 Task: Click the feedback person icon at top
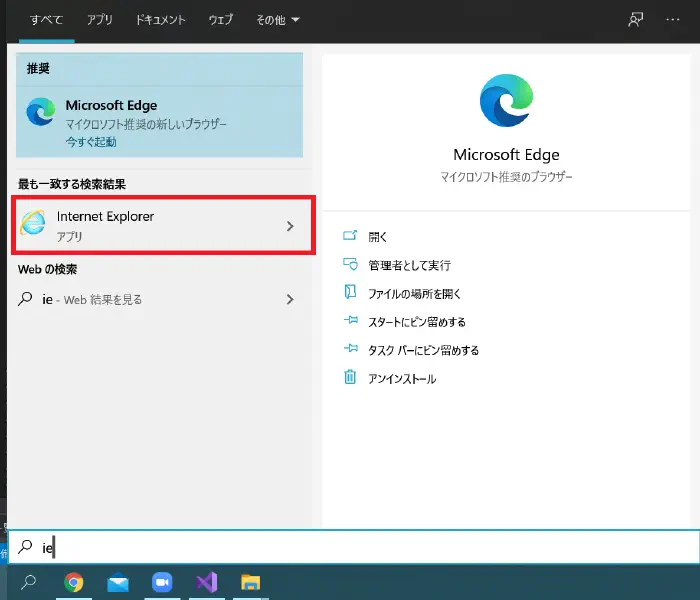[x=635, y=20]
